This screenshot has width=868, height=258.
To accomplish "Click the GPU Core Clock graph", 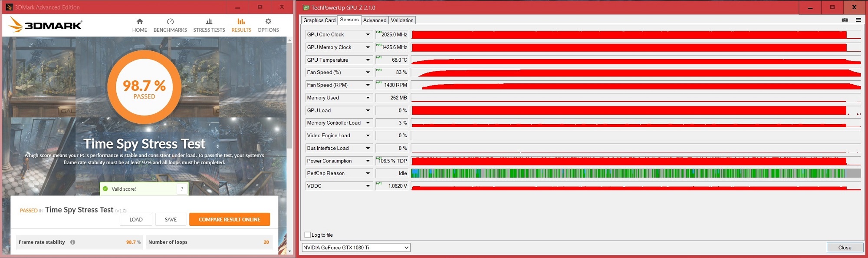I will point(636,34).
